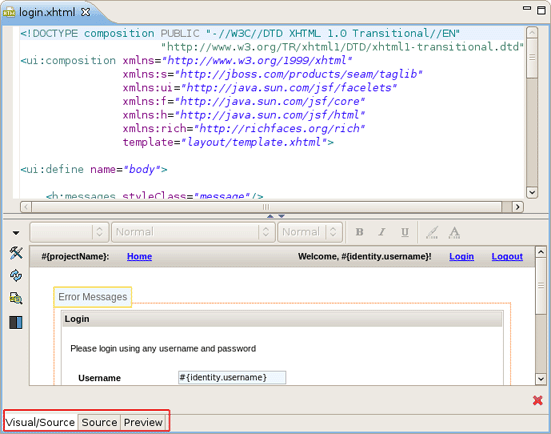Click the login.xhtml file icon on tab
551x434 pixels.
[x=9, y=13]
